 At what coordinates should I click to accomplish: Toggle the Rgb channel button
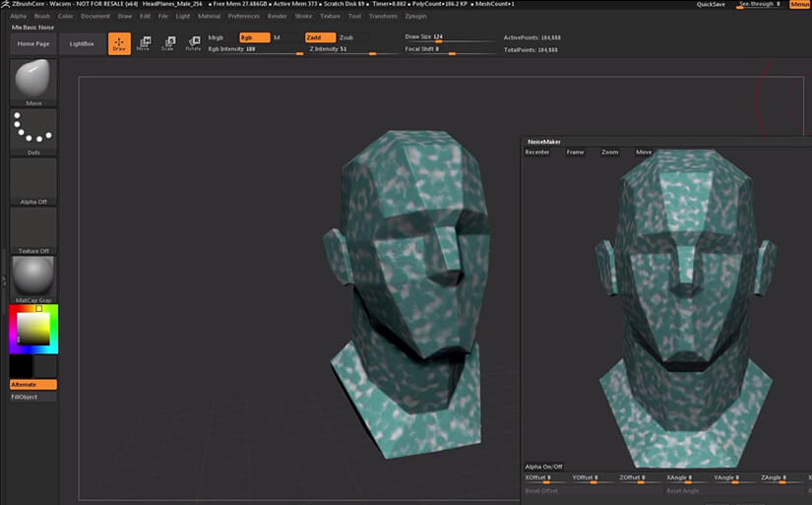pyautogui.click(x=254, y=37)
